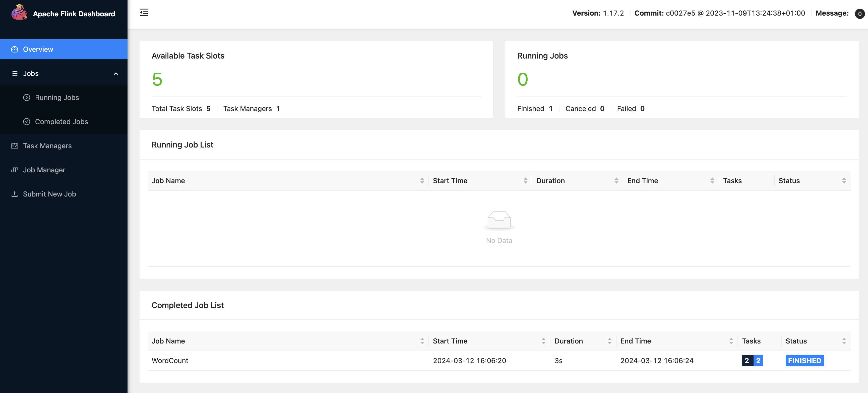Select the Running Jobs menu item
The height and width of the screenshot is (393, 868).
pos(57,97)
